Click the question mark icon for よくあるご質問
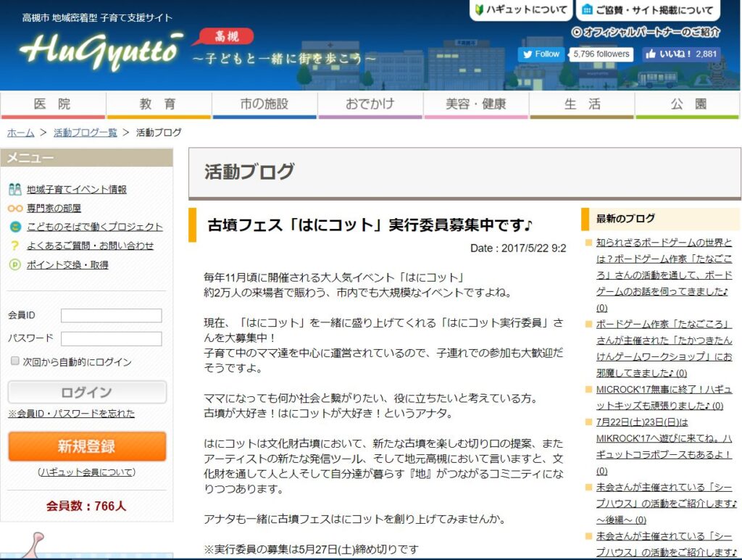This screenshot has width=742, height=560. pos(14,246)
